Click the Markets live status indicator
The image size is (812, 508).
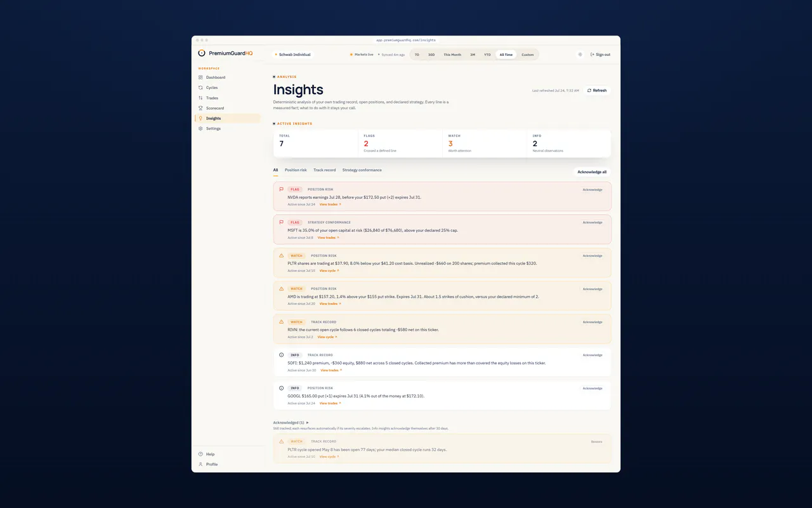pos(362,55)
